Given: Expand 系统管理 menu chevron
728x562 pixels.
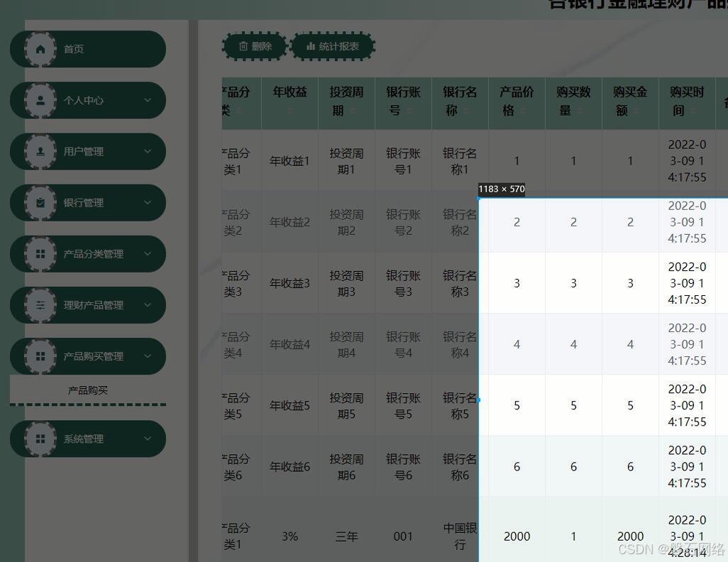Looking at the screenshot, I should [148, 439].
